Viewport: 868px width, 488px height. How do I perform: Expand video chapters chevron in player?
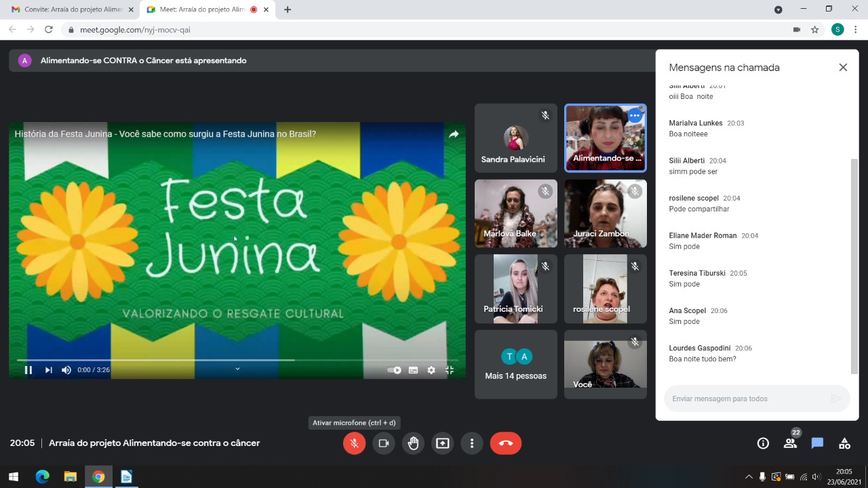pos(237,369)
